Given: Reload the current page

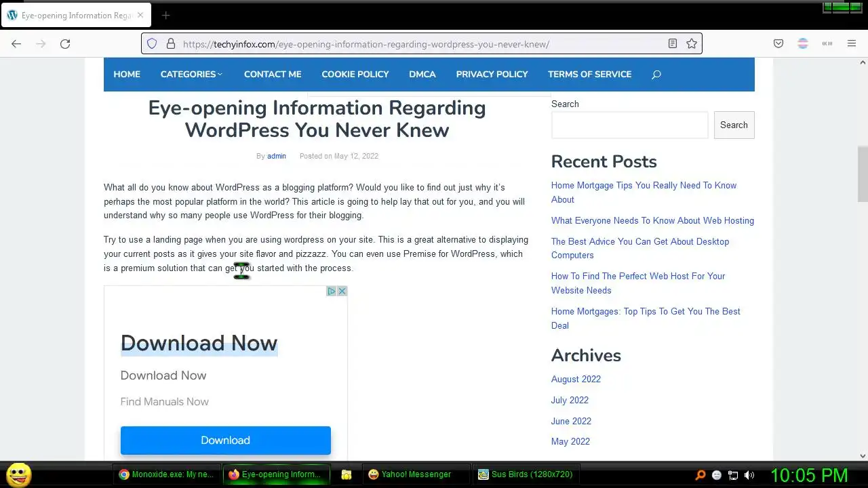Looking at the screenshot, I should coord(65,43).
